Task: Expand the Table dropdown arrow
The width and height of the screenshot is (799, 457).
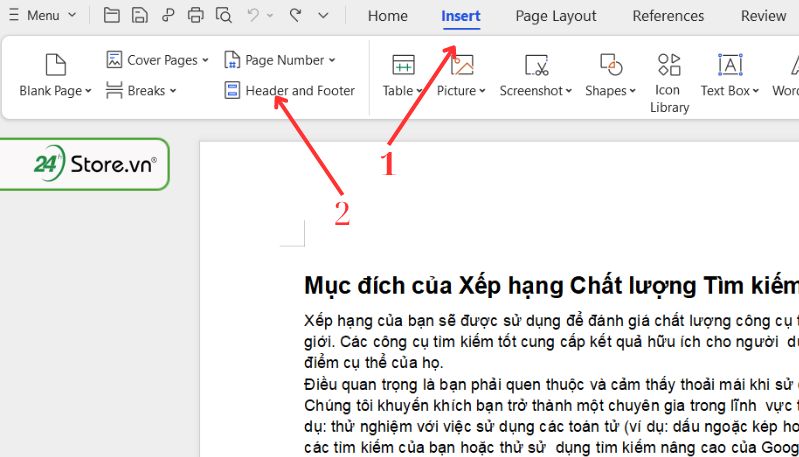Action: click(x=419, y=91)
